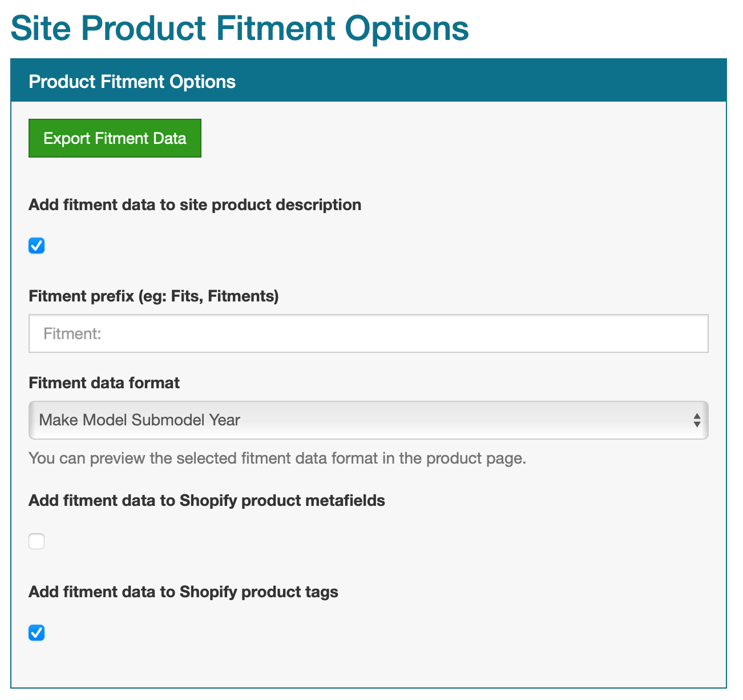Click the 'Add fitment data to site product description' label
The width and height of the screenshot is (743, 700).
pyautogui.click(x=195, y=205)
